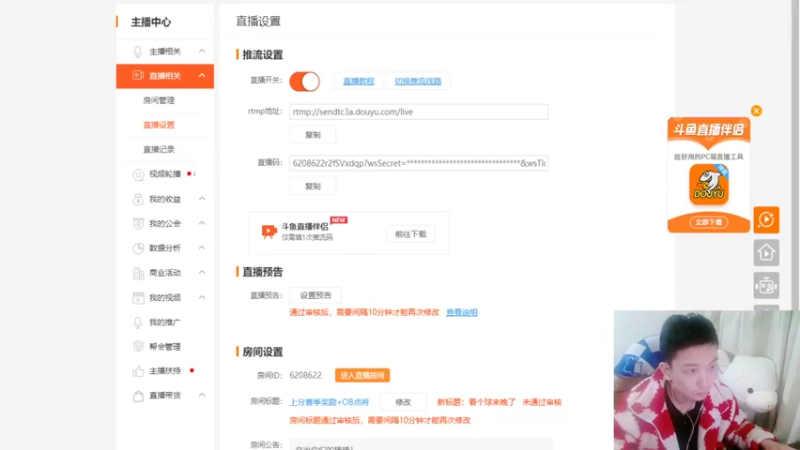This screenshot has height=450, width=800.
Task: Open the 主播扶持 menu item
Action: (x=165, y=371)
